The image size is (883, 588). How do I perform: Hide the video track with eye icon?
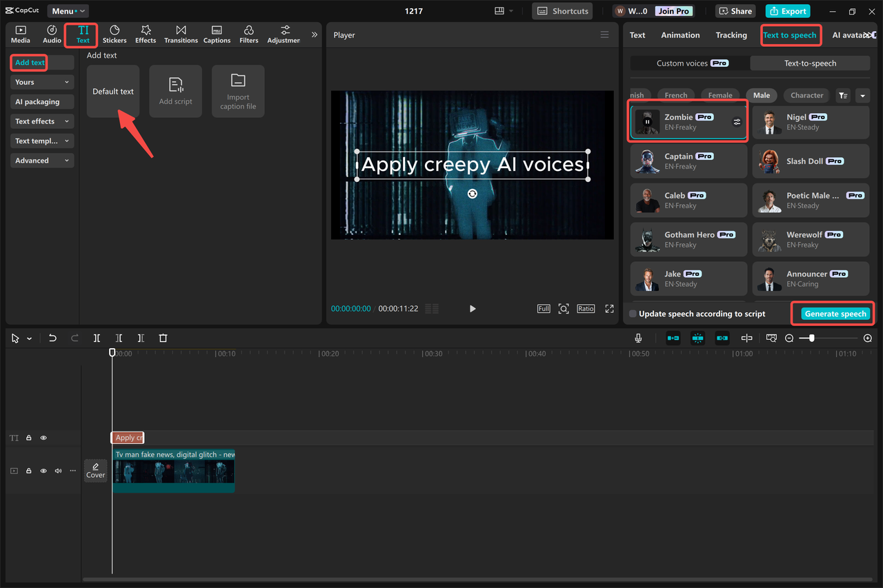point(43,471)
